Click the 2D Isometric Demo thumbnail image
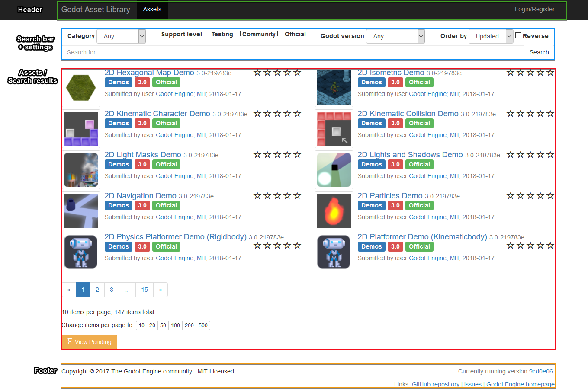The height and width of the screenshot is (389, 588). 334,88
